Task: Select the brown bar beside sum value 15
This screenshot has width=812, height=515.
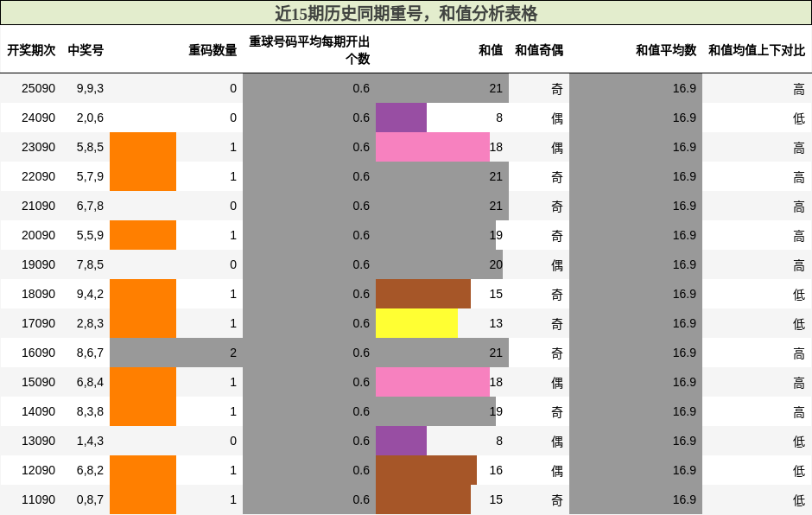Action: pos(423,294)
